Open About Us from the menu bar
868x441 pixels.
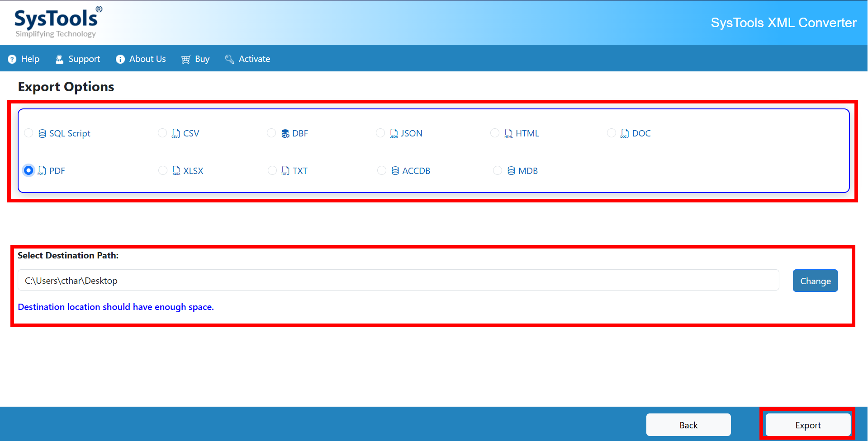pyautogui.click(x=141, y=59)
